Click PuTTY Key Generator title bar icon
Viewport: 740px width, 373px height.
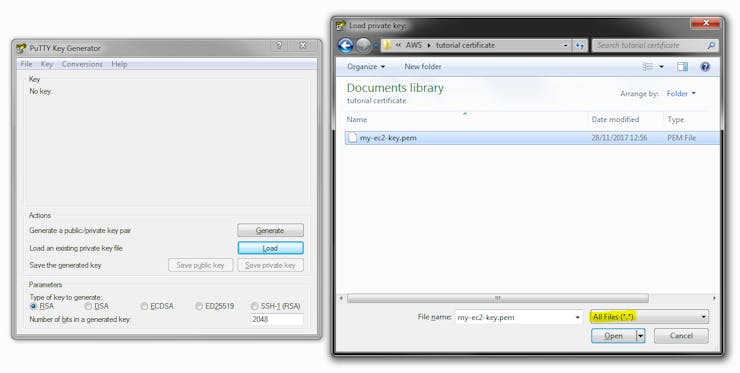(21, 48)
